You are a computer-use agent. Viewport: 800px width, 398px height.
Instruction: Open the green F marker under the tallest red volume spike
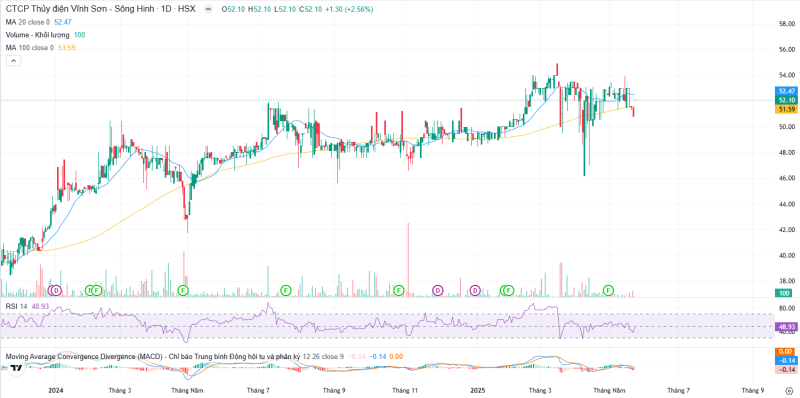(398, 290)
